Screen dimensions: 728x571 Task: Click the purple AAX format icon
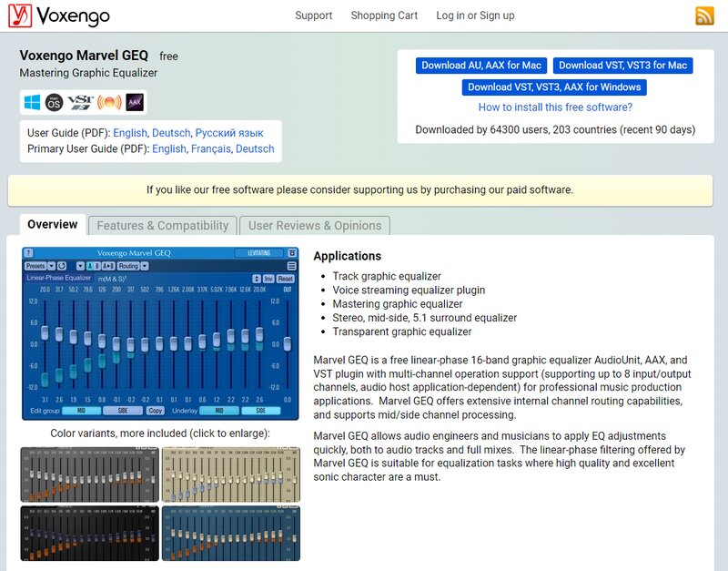tap(135, 102)
